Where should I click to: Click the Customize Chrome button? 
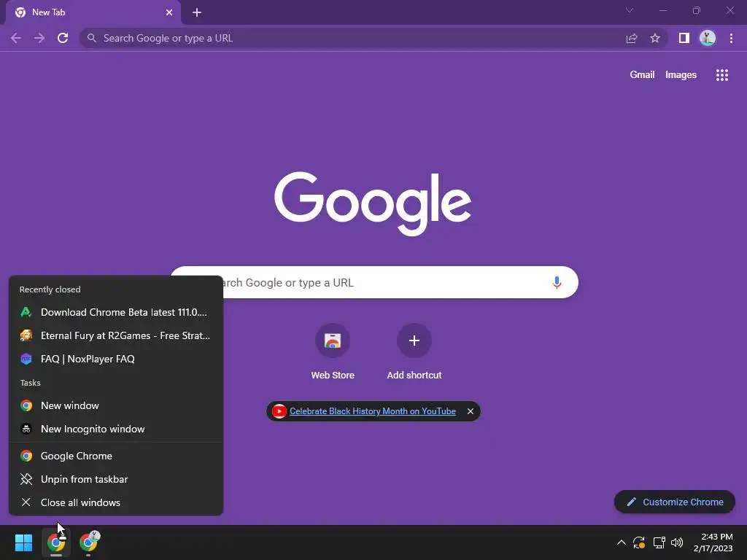click(x=675, y=502)
